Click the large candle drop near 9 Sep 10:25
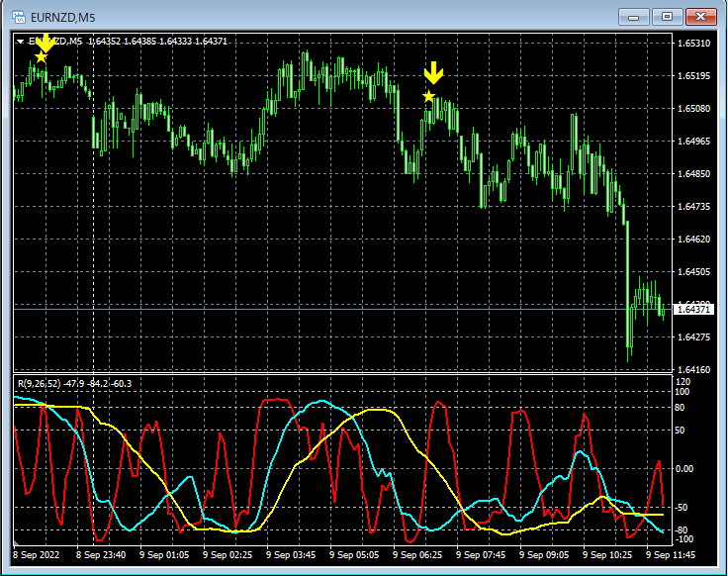The height and width of the screenshot is (576, 728). [627, 282]
